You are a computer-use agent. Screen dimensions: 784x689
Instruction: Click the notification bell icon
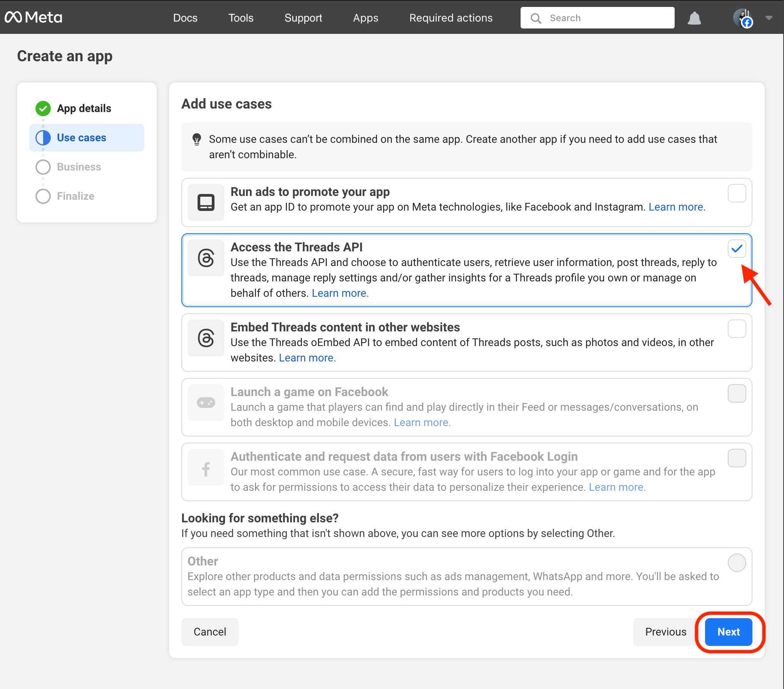coord(695,18)
